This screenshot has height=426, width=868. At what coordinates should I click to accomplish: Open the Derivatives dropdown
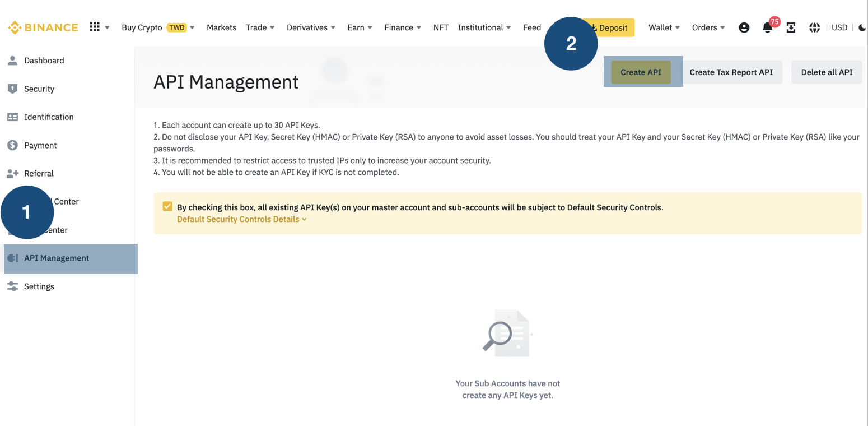click(x=307, y=27)
